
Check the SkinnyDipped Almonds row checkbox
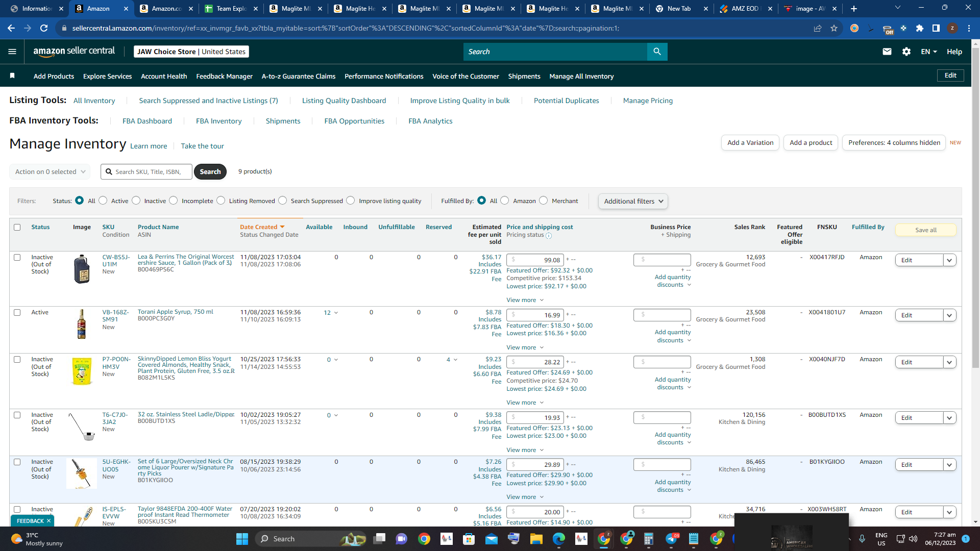click(17, 360)
